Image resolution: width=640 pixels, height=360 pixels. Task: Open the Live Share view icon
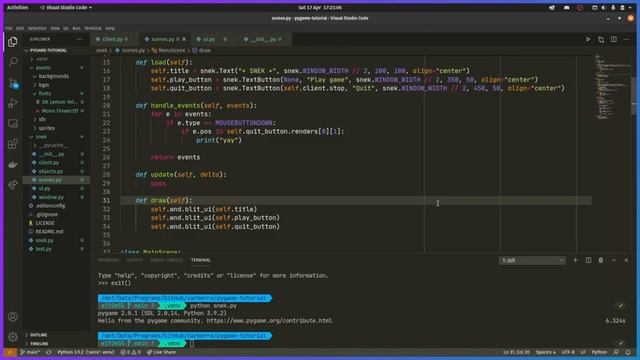13,185
